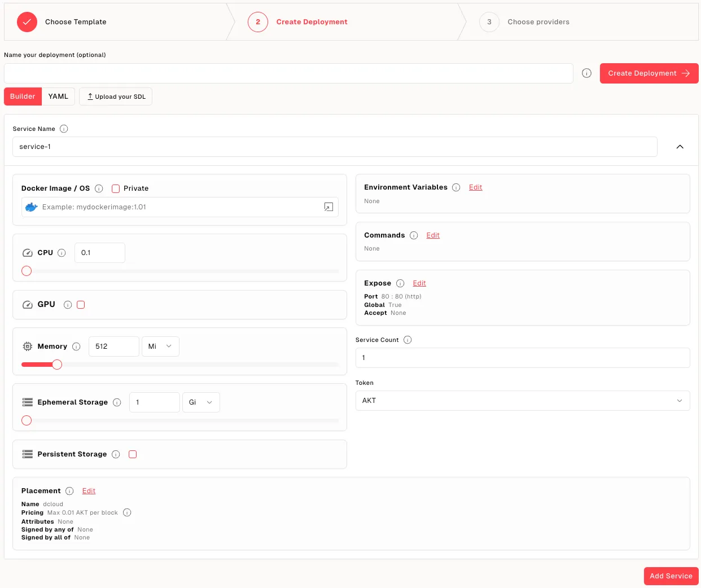The width and height of the screenshot is (701, 588).
Task: Click the info icon beside Service Count
Action: click(408, 340)
